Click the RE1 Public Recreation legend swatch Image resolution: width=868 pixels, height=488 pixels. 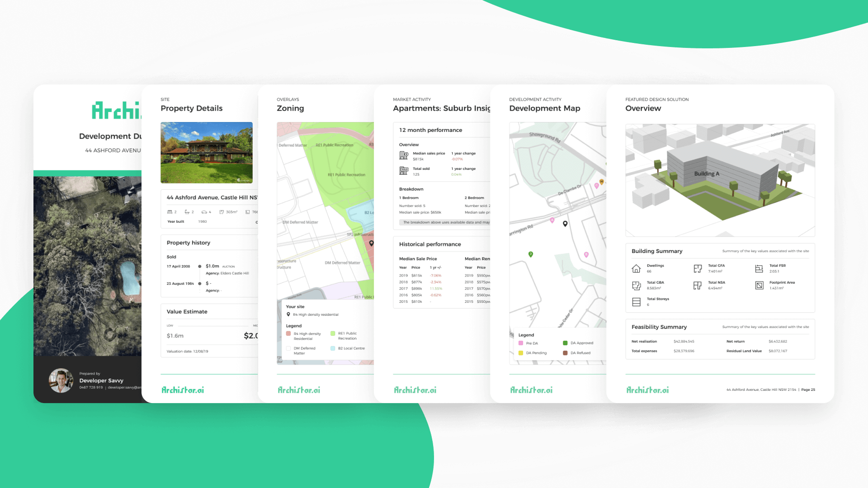coord(333,333)
